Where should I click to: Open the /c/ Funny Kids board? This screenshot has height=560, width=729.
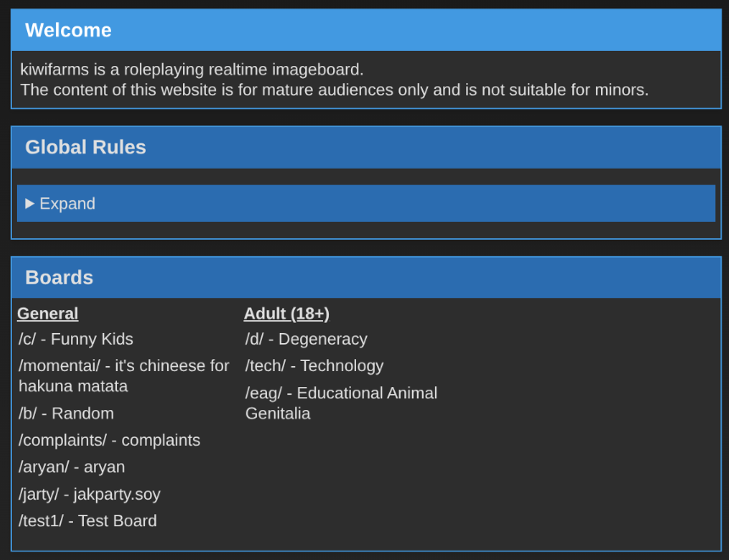click(x=76, y=340)
